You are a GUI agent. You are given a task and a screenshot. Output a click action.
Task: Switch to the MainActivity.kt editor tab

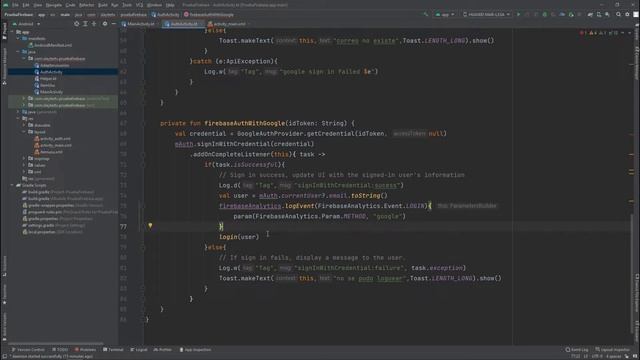pos(140,24)
